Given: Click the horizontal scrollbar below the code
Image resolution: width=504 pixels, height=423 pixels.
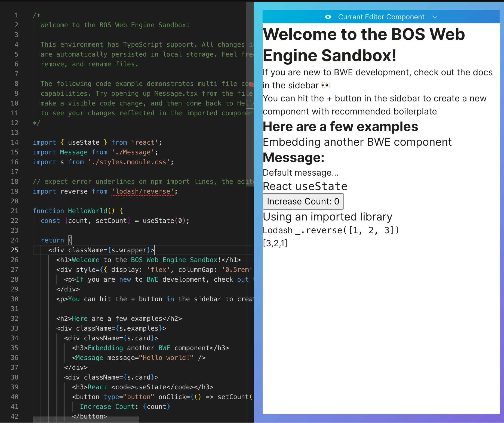Looking at the screenshot, I should [86, 420].
